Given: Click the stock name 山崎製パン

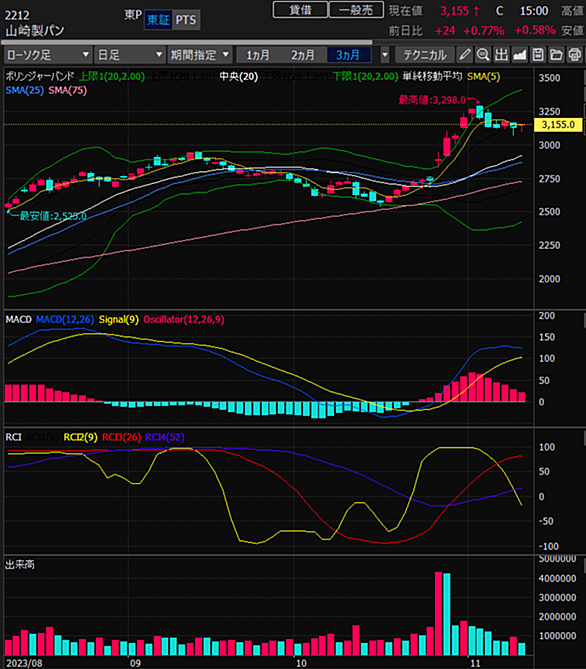Looking at the screenshot, I should coord(35,31).
